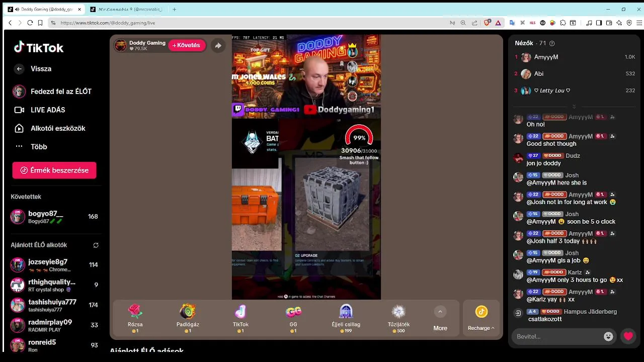The width and height of the screenshot is (644, 362).
Task: Send Tűzijáték gift
Action: 398,318
